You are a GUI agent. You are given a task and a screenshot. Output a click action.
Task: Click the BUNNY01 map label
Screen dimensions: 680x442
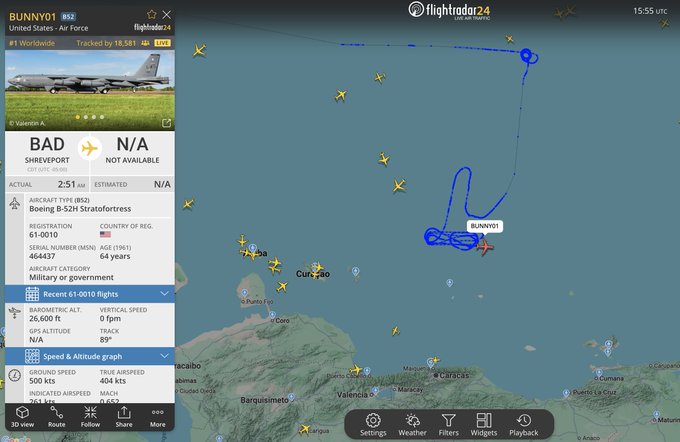click(x=484, y=226)
